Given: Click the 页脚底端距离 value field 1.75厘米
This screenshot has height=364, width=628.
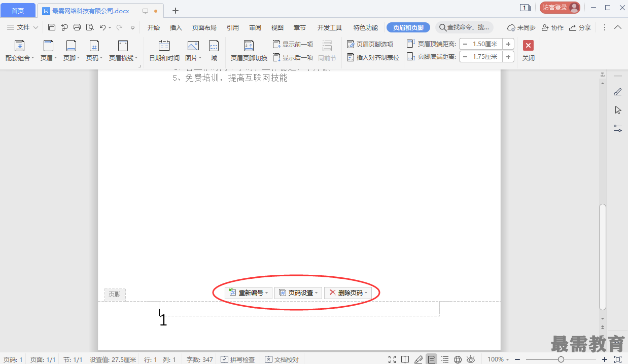Looking at the screenshot, I should click(x=487, y=57).
